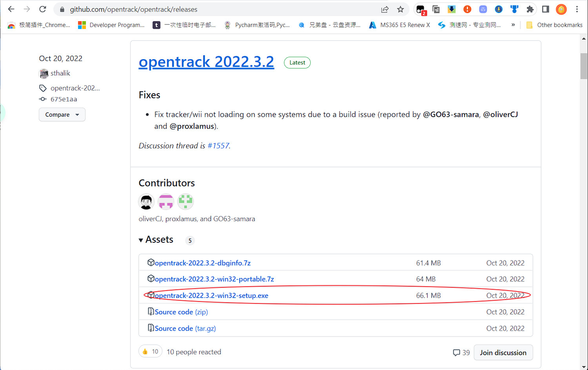Click the Join discussion button
This screenshot has height=370, width=588.
pyautogui.click(x=503, y=353)
